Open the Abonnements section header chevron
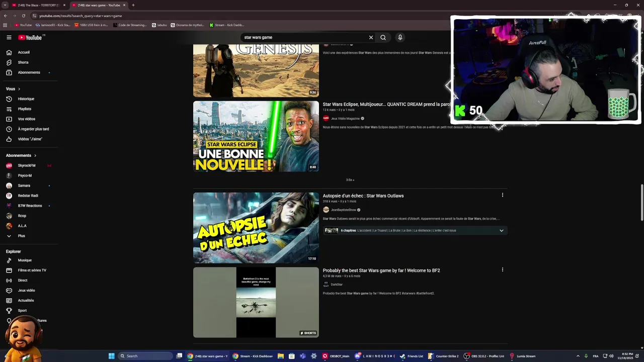The height and width of the screenshot is (362, 644). point(35,155)
